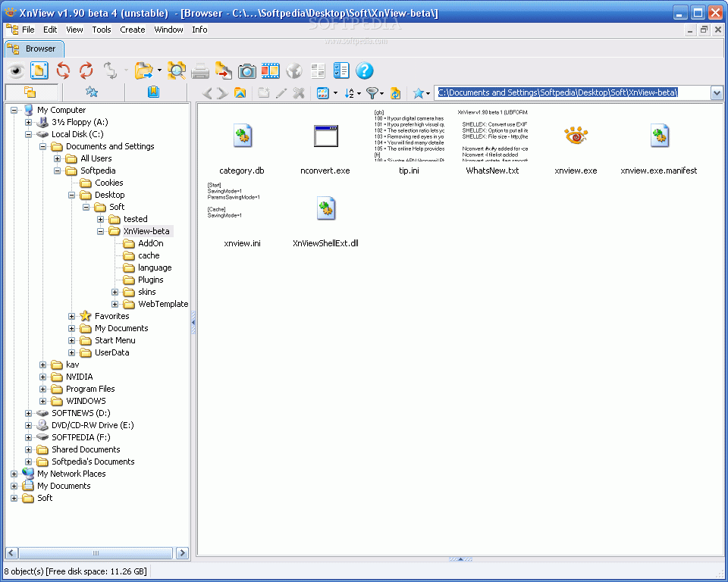Open the view mode dropdown

click(x=336, y=93)
